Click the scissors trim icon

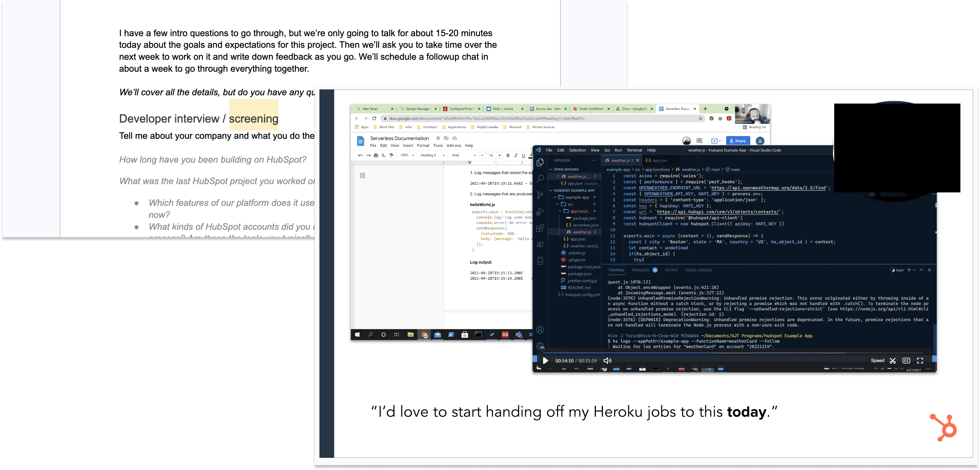point(892,361)
